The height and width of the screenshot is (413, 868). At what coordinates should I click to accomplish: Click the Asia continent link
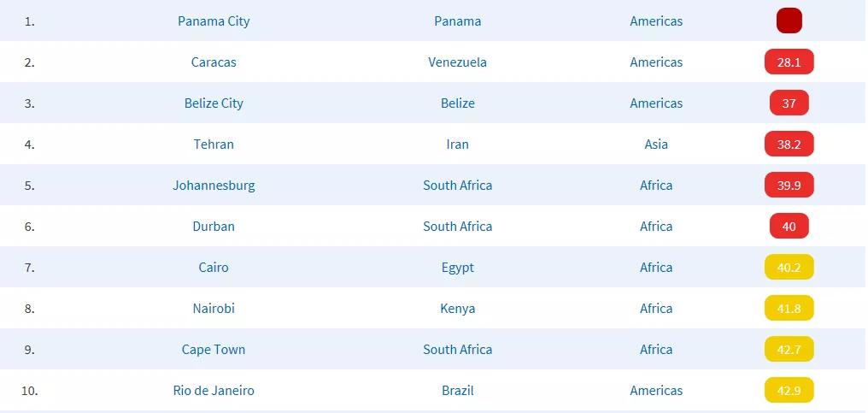pyautogui.click(x=656, y=145)
